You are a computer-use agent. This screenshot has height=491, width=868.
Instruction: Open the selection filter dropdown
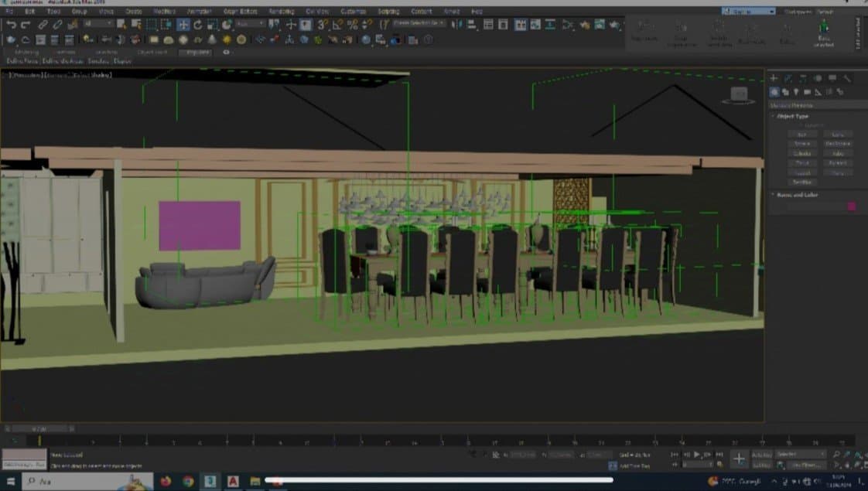[98, 24]
